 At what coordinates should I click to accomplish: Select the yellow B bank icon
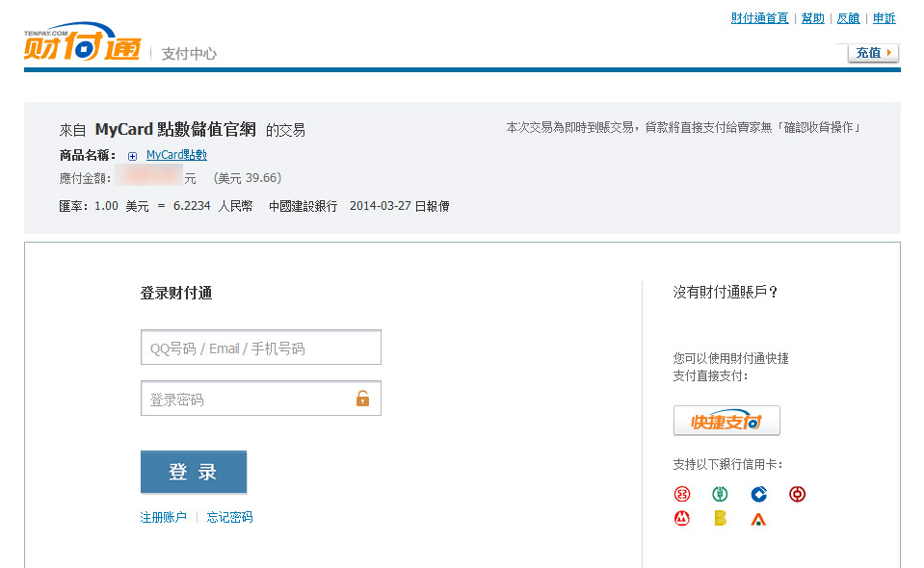720,518
